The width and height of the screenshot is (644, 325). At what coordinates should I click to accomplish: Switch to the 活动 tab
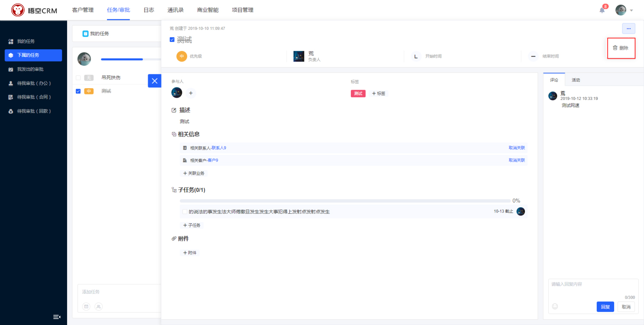point(576,80)
